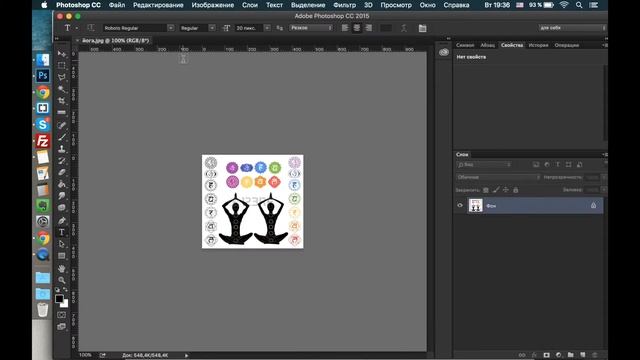The width and height of the screenshot is (640, 360).
Task: Toggle lock position
Action: coord(506,190)
